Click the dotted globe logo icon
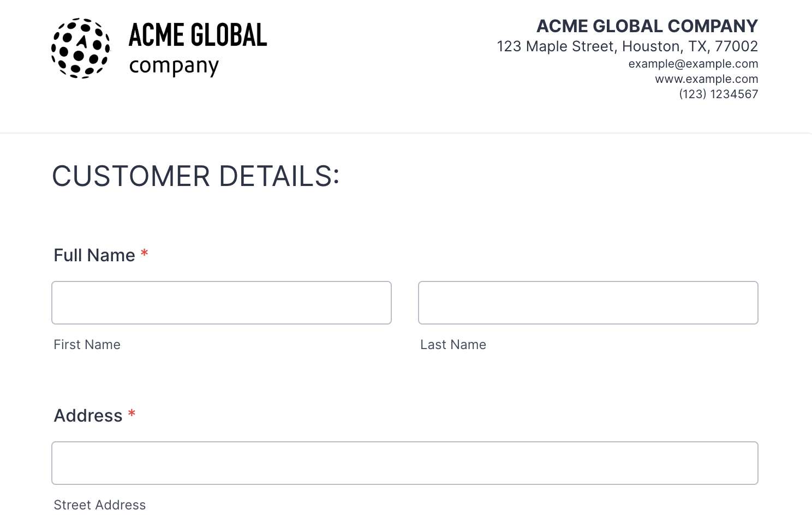This screenshot has height=528, width=812. [81, 48]
